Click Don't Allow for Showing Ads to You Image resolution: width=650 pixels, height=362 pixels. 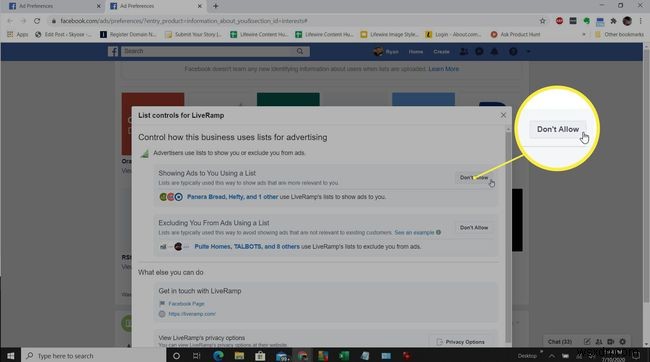click(474, 177)
